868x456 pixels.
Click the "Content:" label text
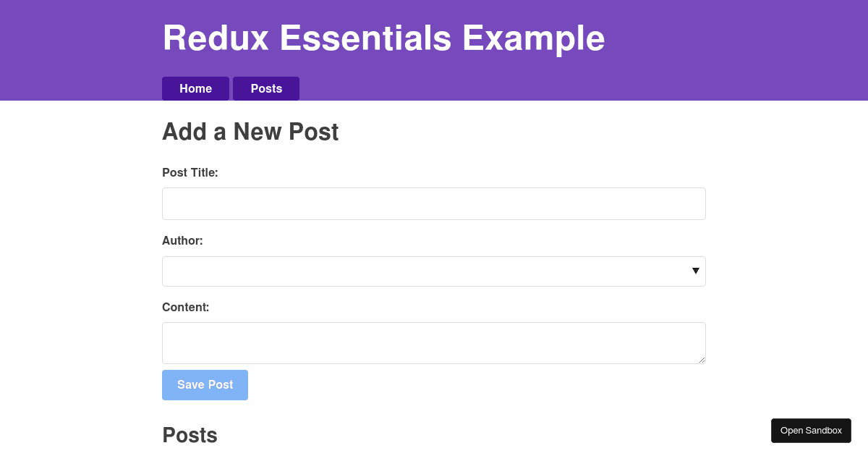[x=186, y=307]
